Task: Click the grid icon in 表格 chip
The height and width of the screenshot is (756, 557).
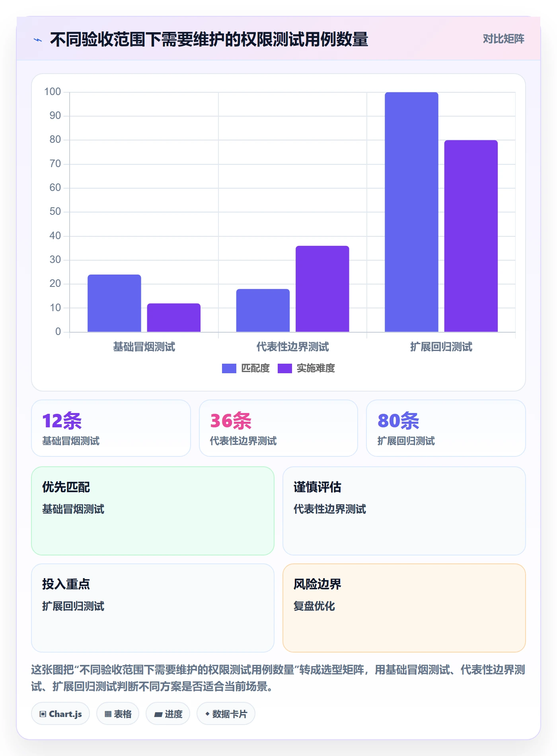Action: [x=108, y=714]
